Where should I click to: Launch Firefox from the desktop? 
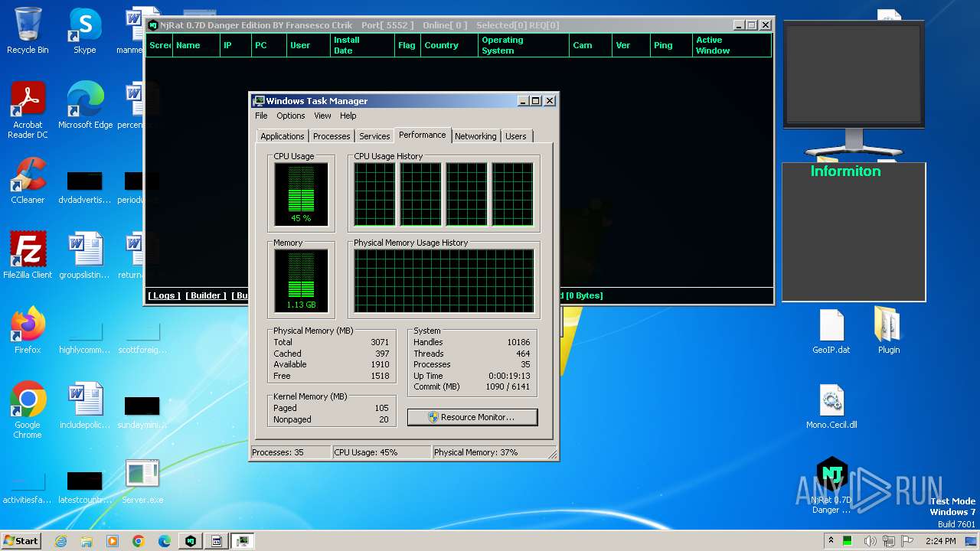[x=28, y=331]
